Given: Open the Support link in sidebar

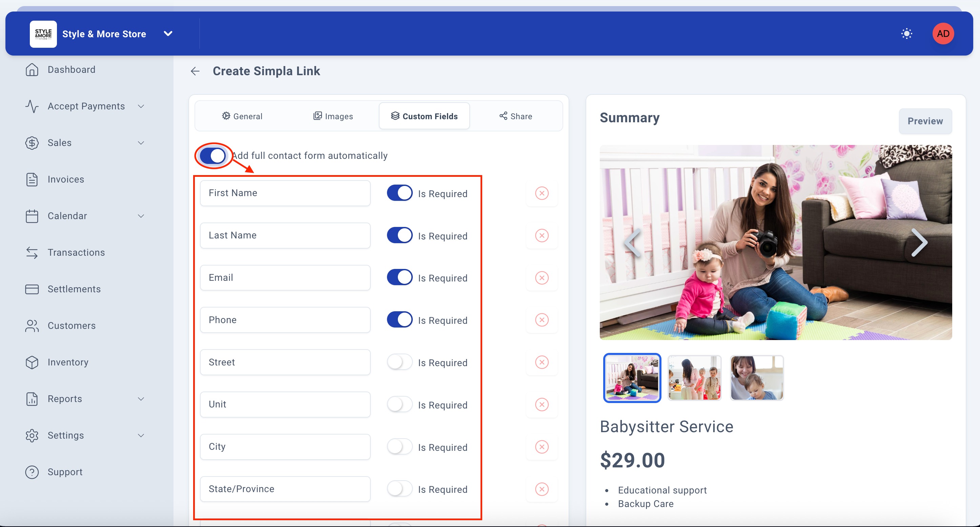Looking at the screenshot, I should pyautogui.click(x=65, y=472).
